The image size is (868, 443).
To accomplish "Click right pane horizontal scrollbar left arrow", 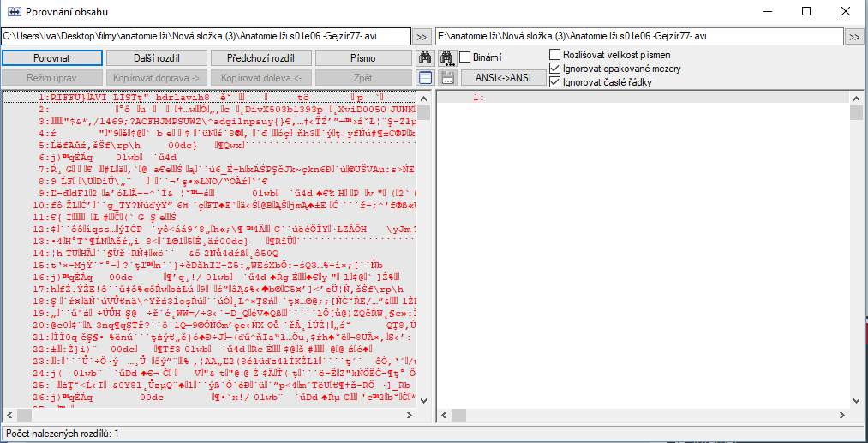I will 444,414.
